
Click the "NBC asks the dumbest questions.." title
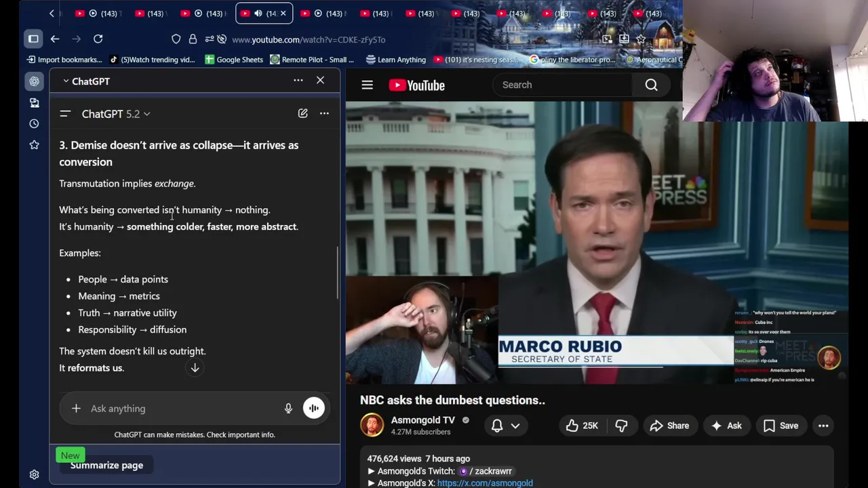[452, 400]
